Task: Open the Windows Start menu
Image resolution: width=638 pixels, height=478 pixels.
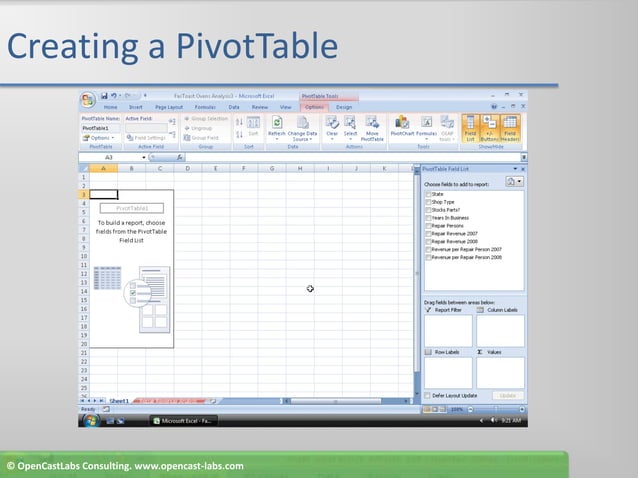Action: (x=91, y=421)
